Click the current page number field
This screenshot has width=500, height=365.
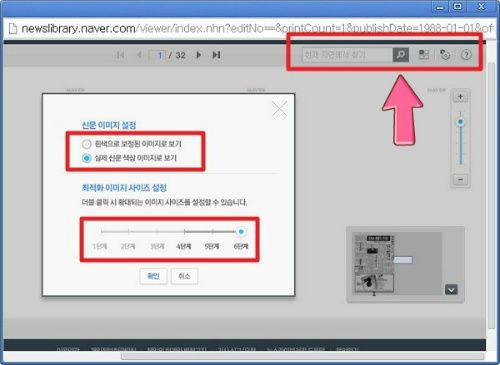(x=157, y=55)
